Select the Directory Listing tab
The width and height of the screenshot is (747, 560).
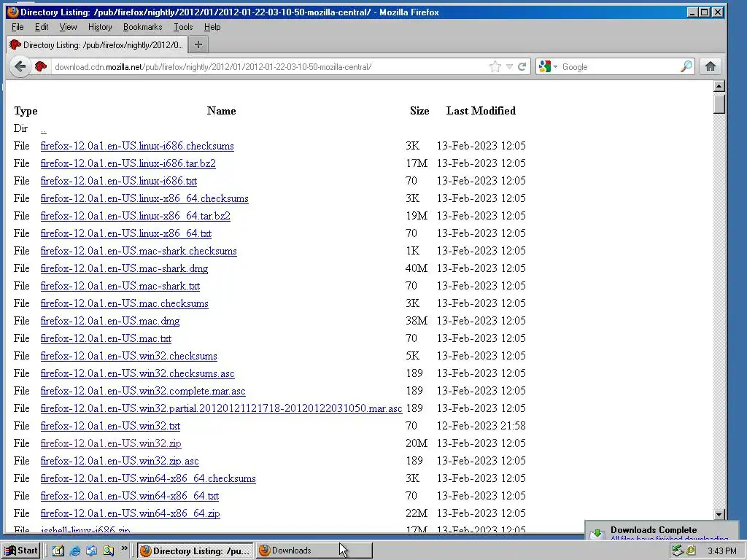[x=97, y=44]
